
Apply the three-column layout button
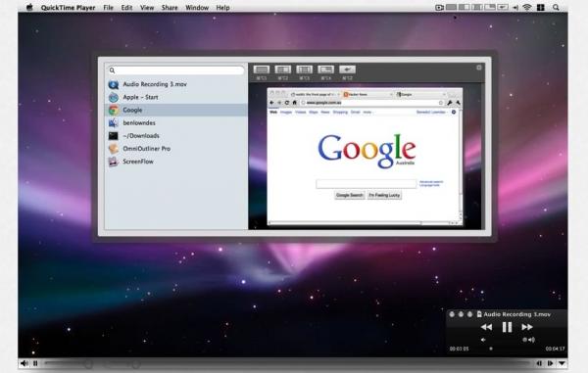click(304, 70)
